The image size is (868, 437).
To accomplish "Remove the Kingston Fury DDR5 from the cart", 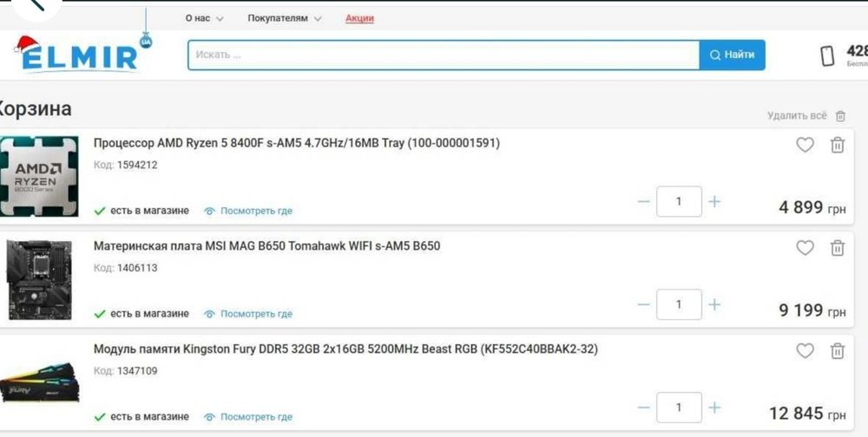I will coord(838,350).
